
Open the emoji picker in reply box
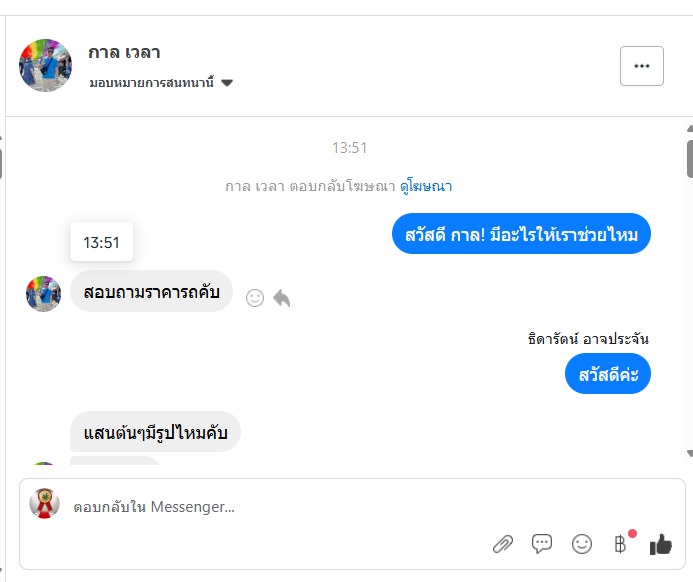pyautogui.click(x=581, y=544)
